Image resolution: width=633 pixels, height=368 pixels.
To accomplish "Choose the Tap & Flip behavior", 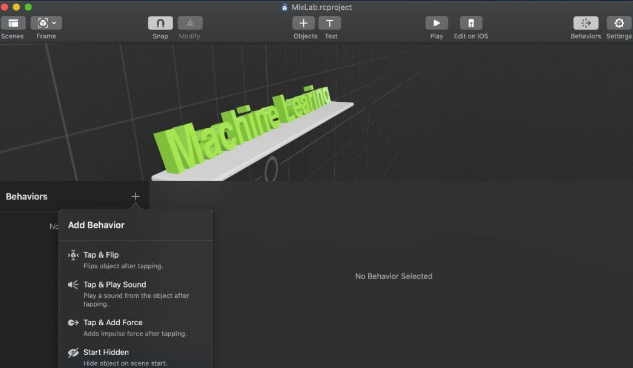I will [135, 260].
